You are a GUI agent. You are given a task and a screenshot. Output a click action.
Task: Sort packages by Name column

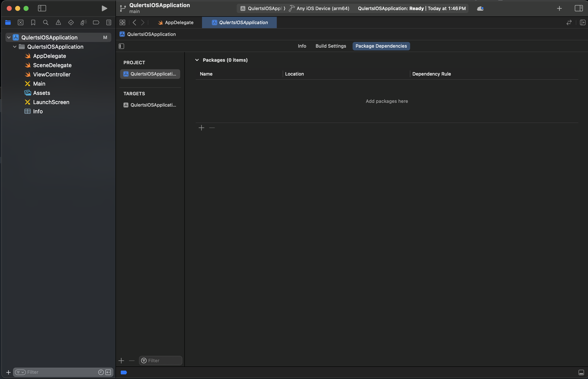pos(206,74)
